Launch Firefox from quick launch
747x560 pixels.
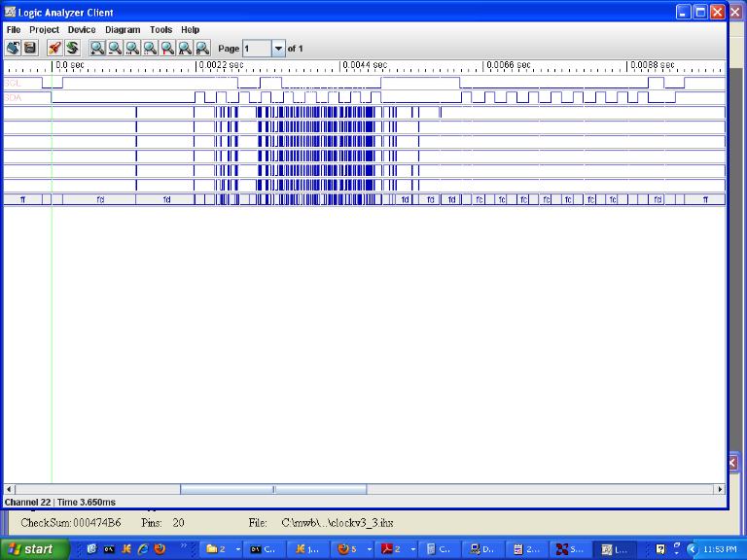click(x=160, y=549)
